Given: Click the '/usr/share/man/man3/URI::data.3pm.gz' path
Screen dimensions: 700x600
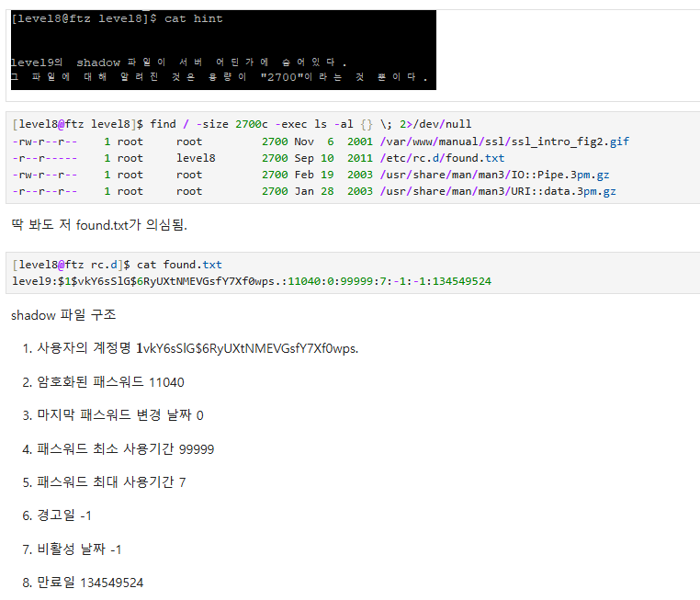Looking at the screenshot, I should point(498,191).
